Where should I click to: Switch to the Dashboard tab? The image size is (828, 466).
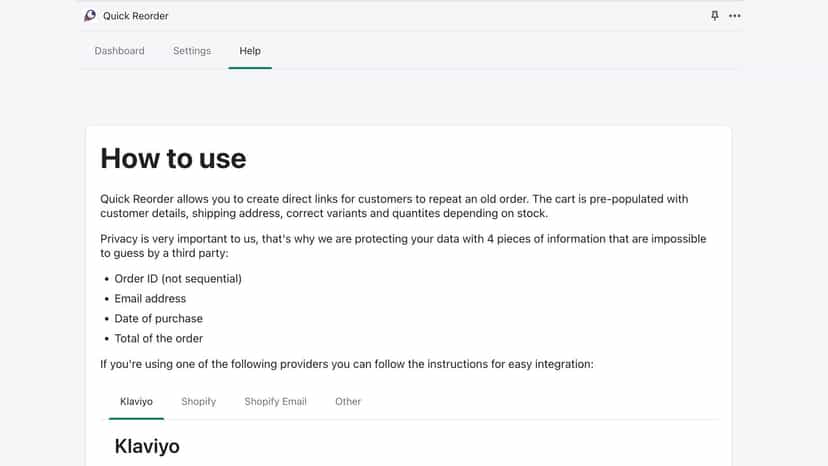pos(119,51)
